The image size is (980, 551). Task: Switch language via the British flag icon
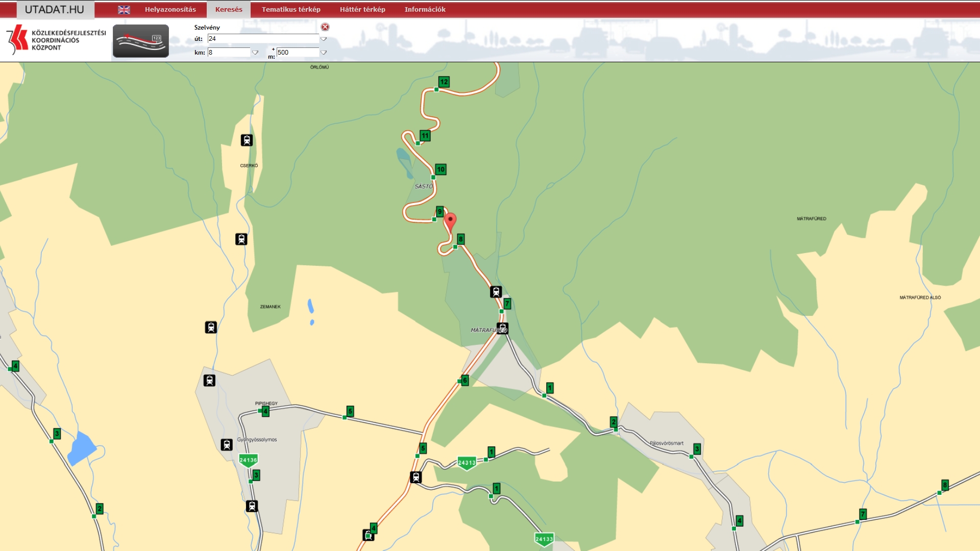[124, 10]
